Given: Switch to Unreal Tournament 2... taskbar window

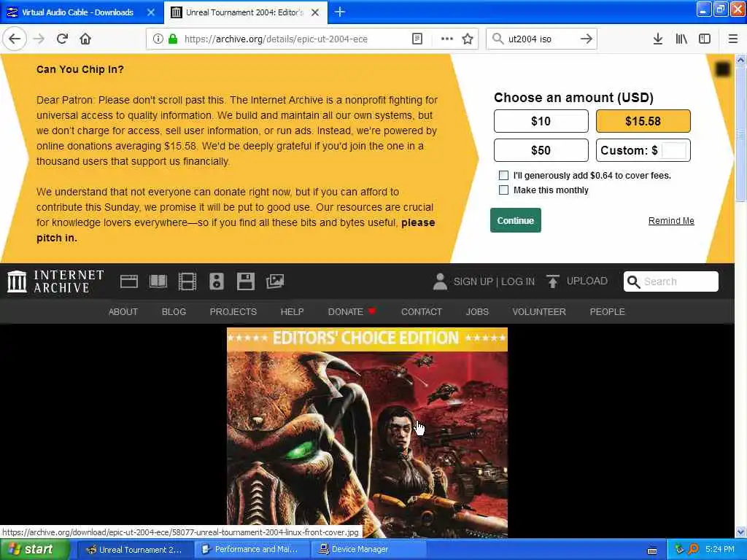Looking at the screenshot, I should point(135,550).
